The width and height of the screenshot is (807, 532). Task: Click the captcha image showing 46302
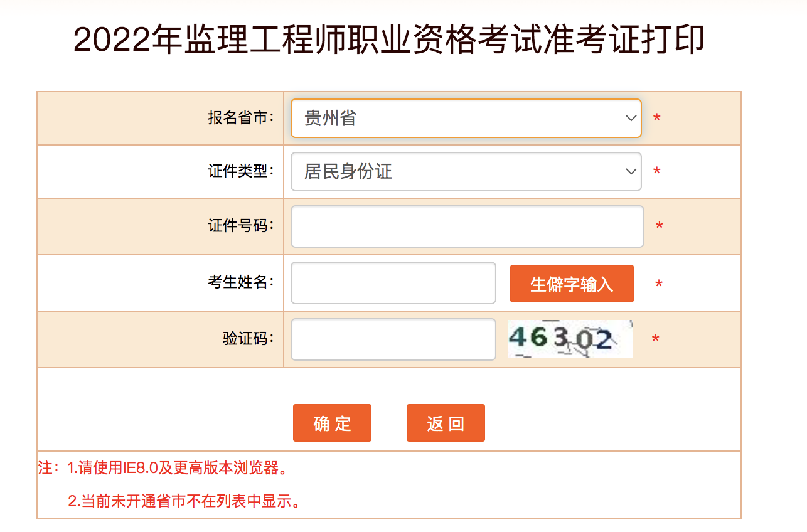coord(569,339)
